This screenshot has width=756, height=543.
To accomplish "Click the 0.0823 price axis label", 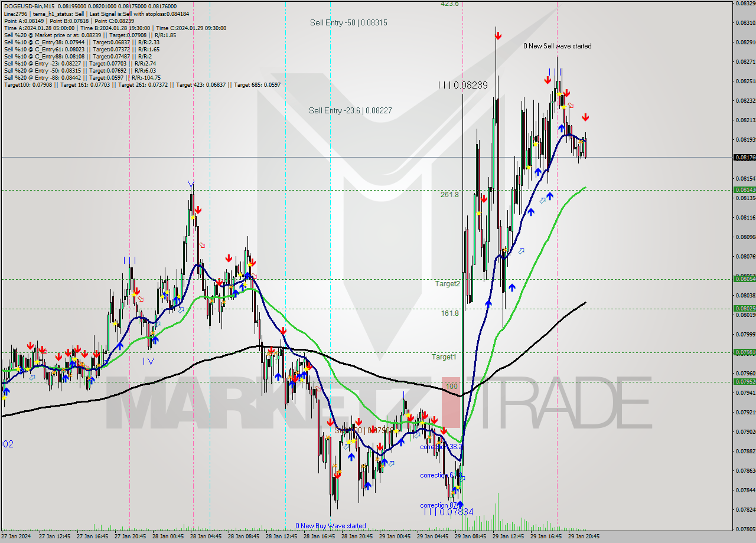I will [x=745, y=100].
